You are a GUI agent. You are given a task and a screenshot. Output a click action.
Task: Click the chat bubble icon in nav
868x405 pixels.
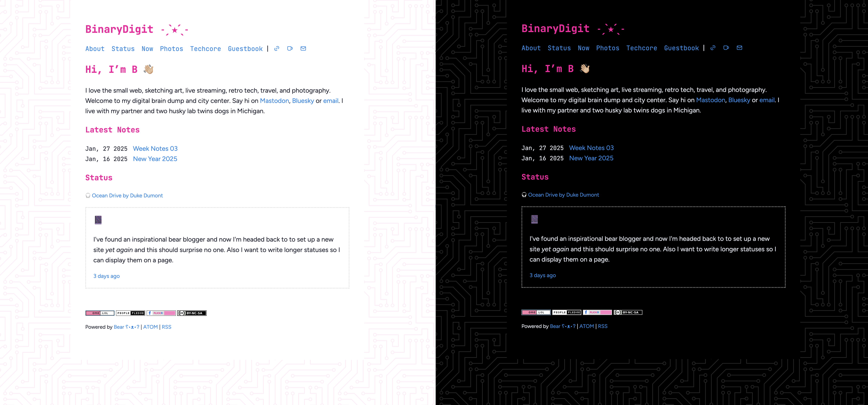coord(290,49)
